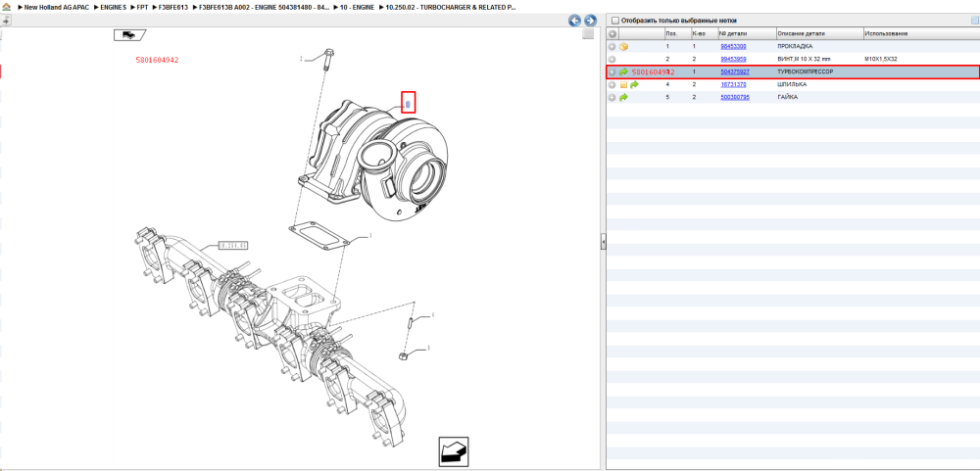Click the vehicle symbol icon above the diagram

point(129,35)
